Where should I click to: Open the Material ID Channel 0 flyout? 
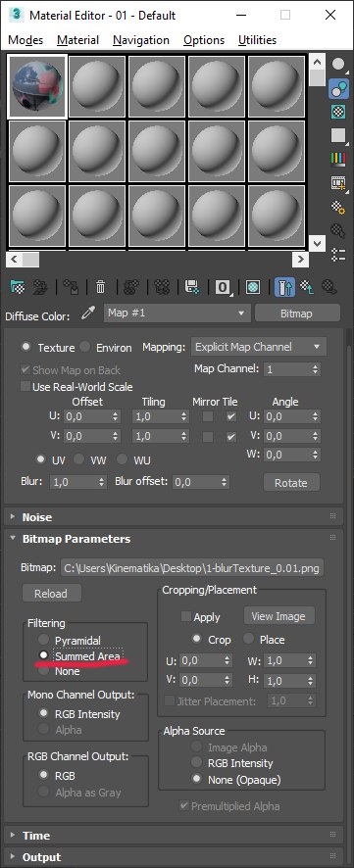(223, 287)
